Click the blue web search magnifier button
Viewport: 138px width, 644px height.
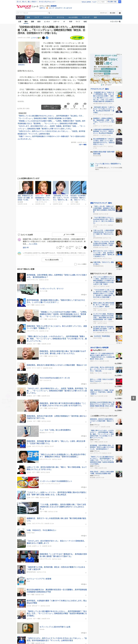tap(120, 2)
